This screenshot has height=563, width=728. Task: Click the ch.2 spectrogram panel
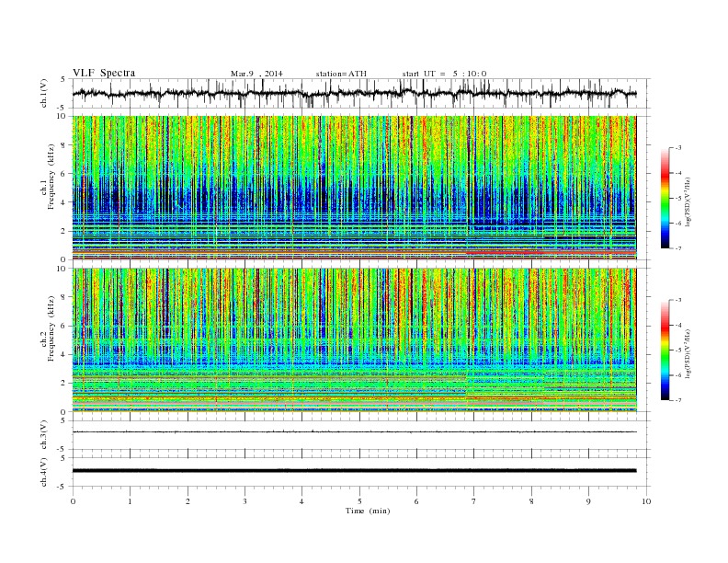(x=355, y=339)
